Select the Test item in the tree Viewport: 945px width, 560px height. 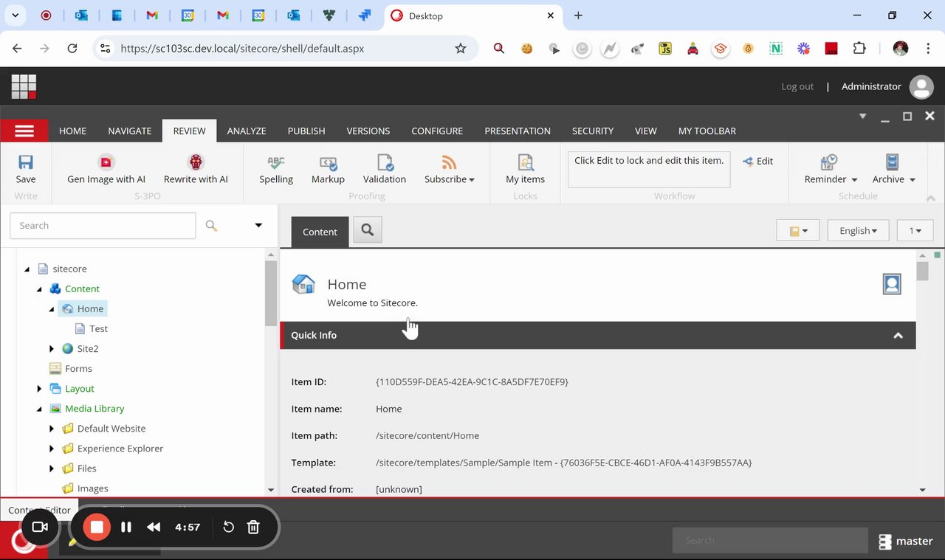[x=98, y=328]
